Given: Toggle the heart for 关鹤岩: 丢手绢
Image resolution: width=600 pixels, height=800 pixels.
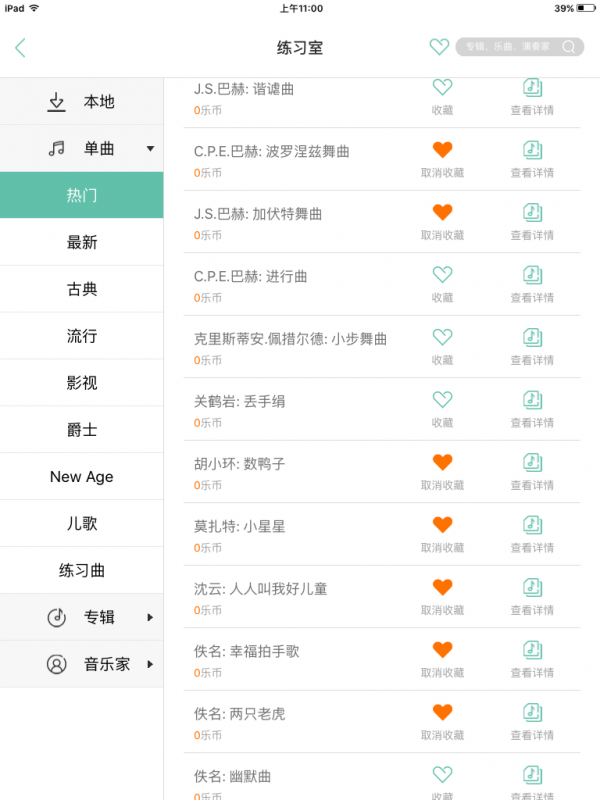Looking at the screenshot, I should tap(443, 398).
